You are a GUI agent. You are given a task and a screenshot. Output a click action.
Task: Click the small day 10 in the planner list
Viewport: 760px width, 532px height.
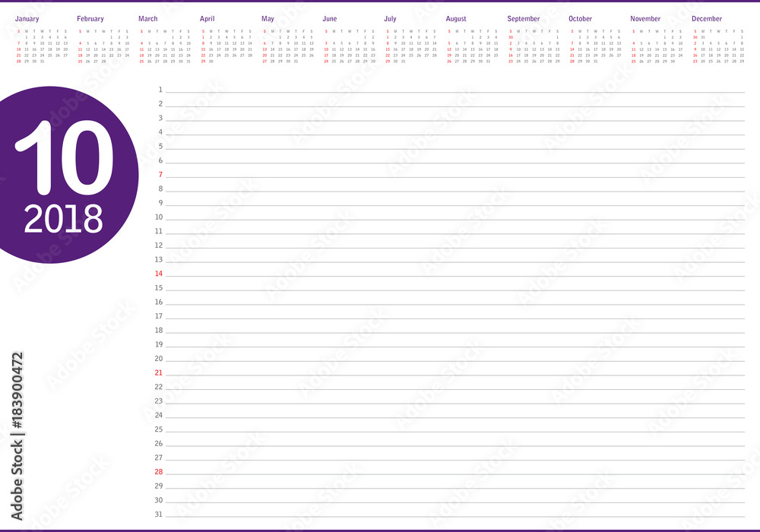click(159, 217)
